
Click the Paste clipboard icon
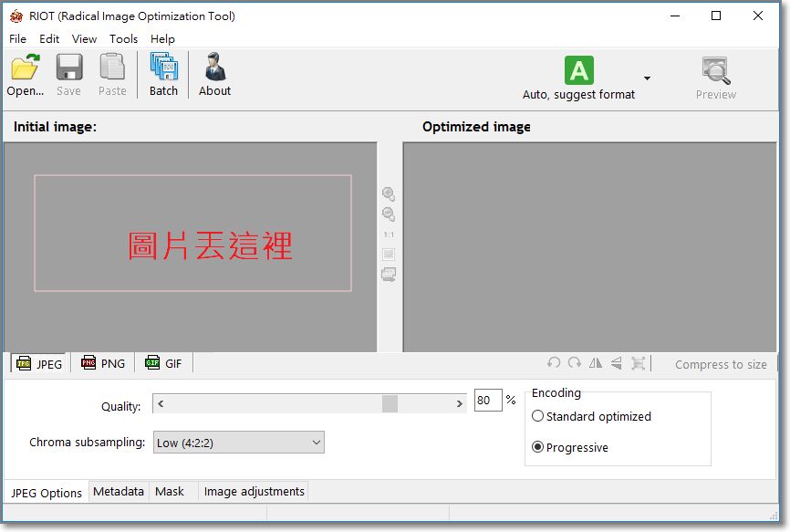pos(112,74)
